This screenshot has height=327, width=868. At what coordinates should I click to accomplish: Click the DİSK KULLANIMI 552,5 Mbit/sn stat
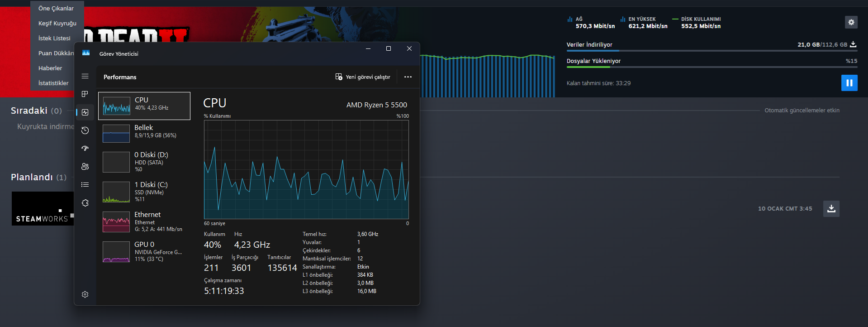click(x=697, y=23)
